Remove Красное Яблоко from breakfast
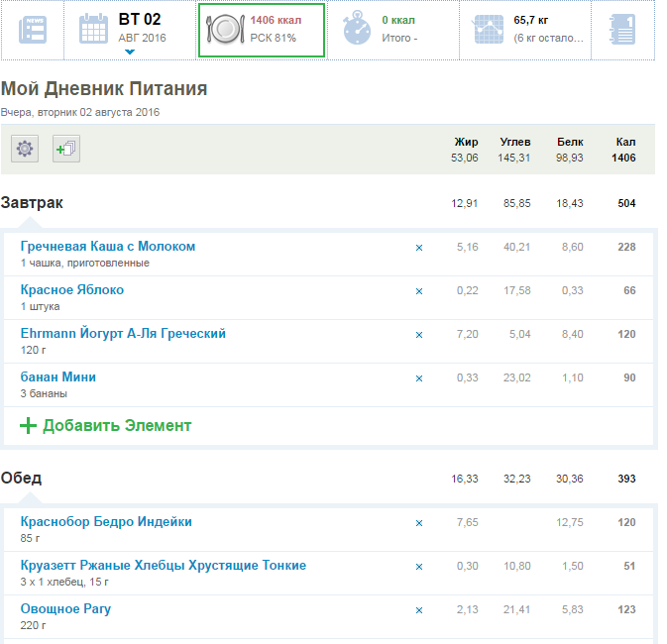Image resolution: width=667 pixels, height=644 pixels. pyautogui.click(x=418, y=291)
